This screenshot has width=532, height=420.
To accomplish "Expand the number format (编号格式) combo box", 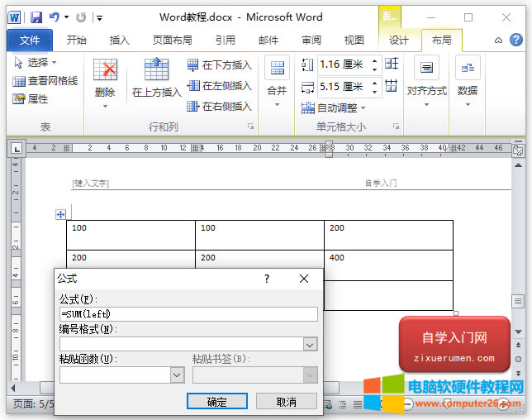I will 311,345.
